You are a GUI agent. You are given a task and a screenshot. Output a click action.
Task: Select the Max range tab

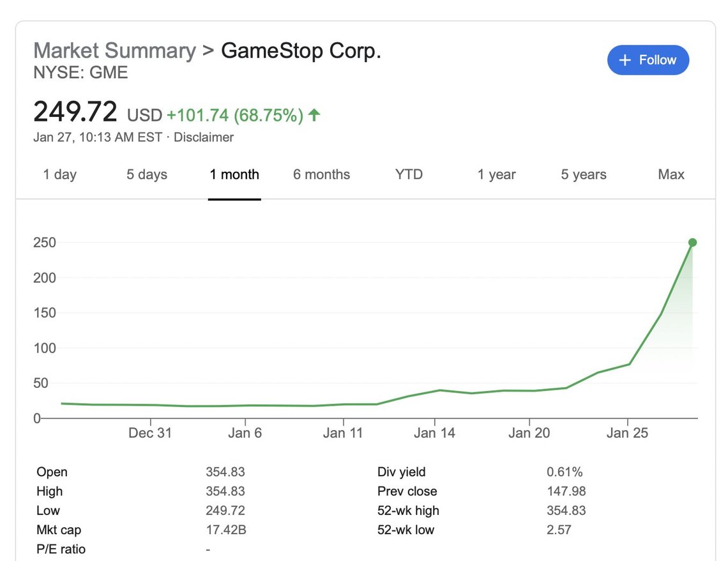click(x=671, y=174)
